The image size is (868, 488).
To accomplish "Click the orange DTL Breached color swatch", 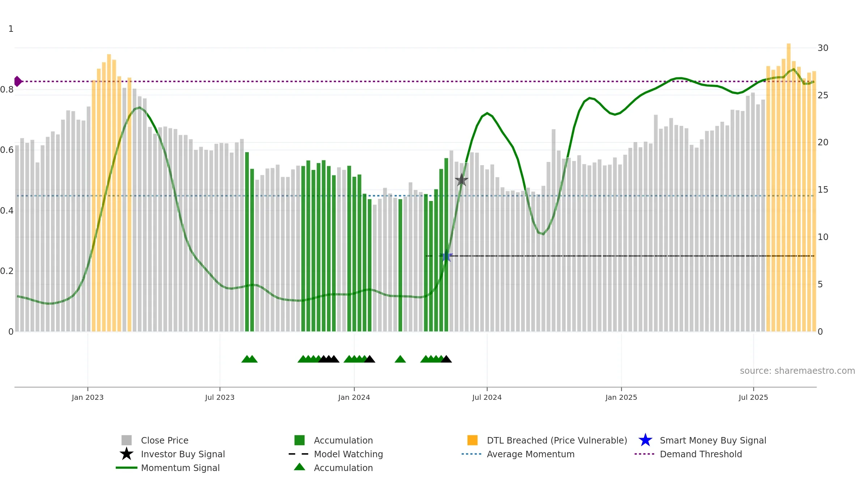I will click(472, 440).
